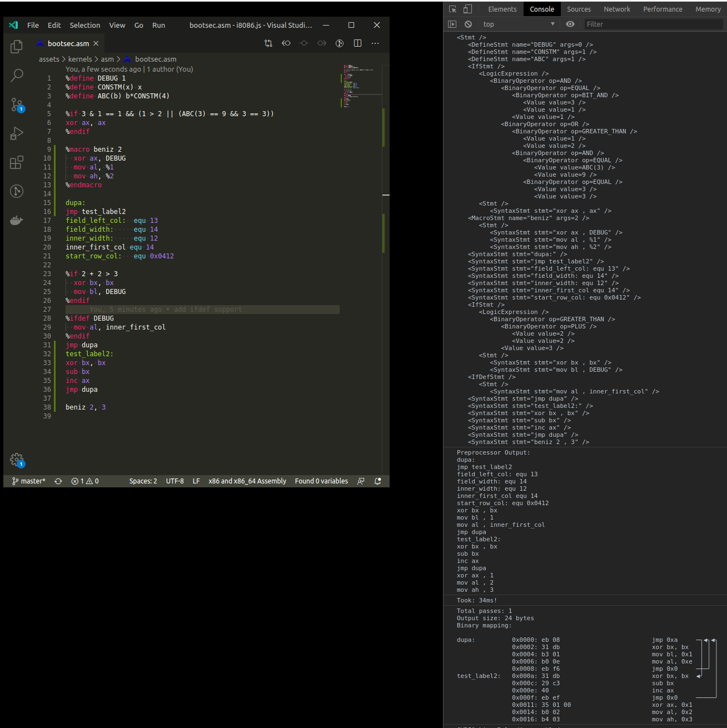Change the UTF-8 file encoding

[x=175, y=481]
